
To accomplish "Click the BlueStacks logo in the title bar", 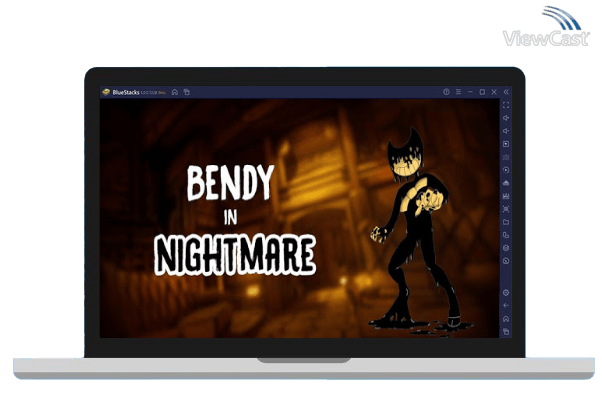I will (106, 92).
